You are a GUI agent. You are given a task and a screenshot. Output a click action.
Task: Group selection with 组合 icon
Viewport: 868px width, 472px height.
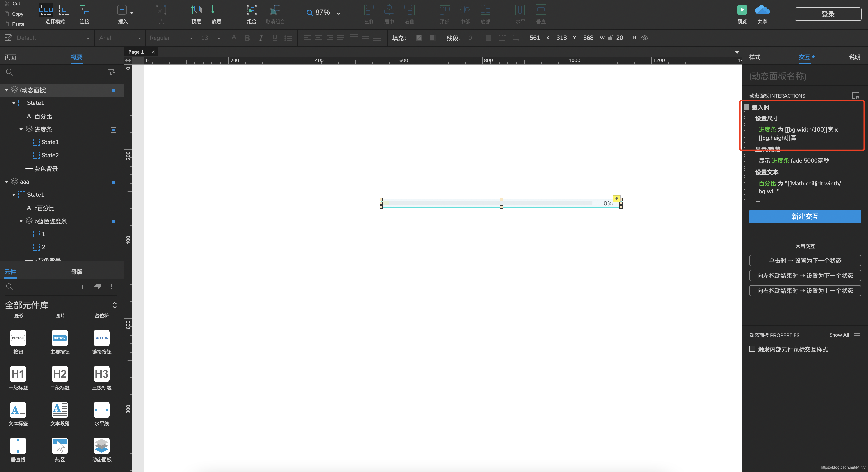click(x=252, y=10)
